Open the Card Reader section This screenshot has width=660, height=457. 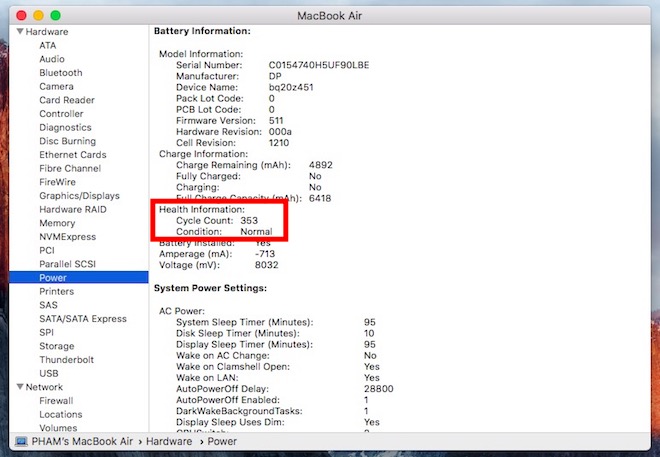click(x=67, y=100)
